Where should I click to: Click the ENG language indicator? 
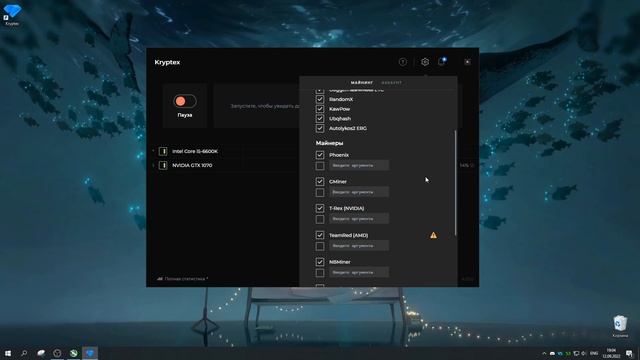[594, 353]
